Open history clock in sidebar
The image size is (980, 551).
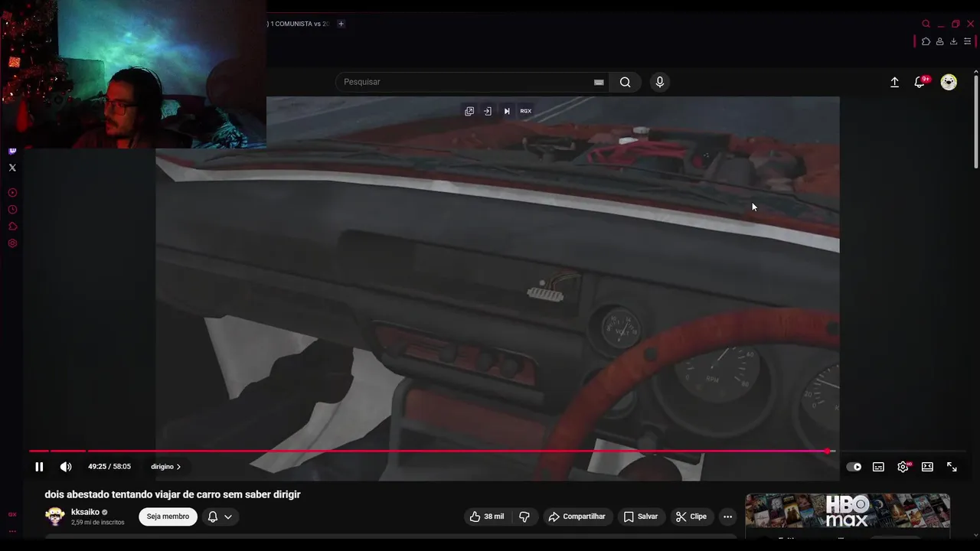coord(12,210)
